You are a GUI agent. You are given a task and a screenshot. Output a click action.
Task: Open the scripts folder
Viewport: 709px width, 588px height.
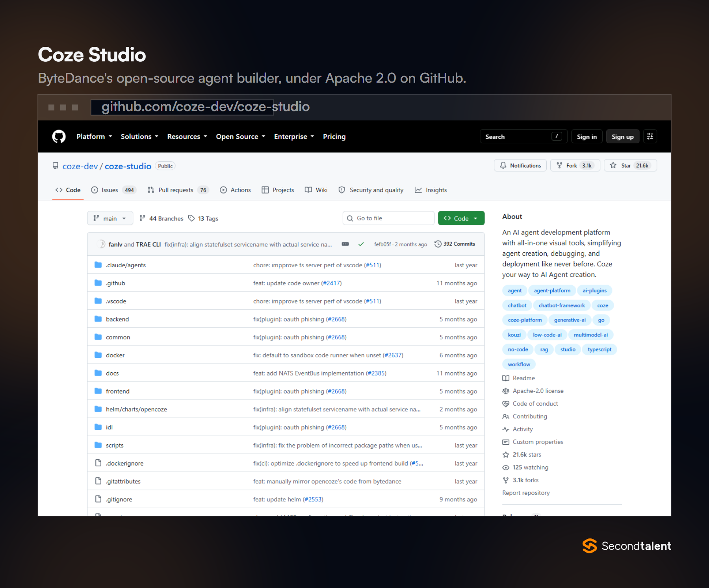tap(115, 445)
